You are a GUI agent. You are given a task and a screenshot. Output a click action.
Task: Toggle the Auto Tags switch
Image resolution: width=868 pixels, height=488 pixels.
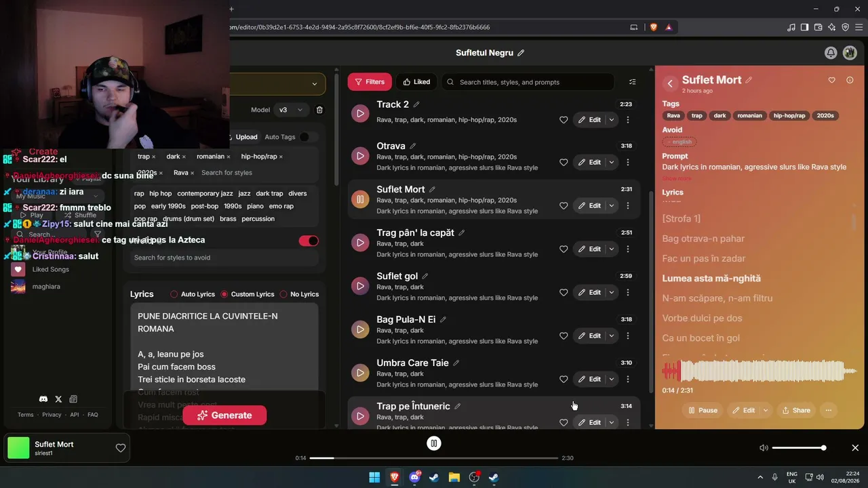coord(308,137)
